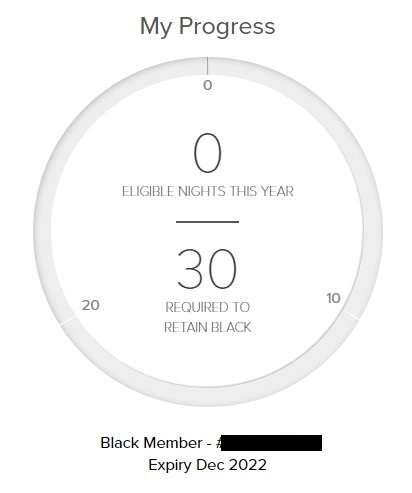Screen dimensions: 412x493
Task: Click the ring tick near the 20 label
Action: click(x=68, y=320)
